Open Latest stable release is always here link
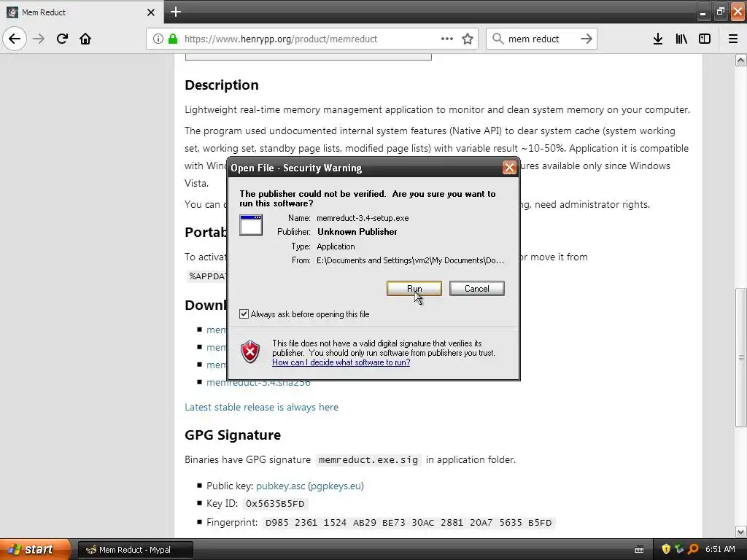Screen dimensions: 747x560 tap(262, 407)
